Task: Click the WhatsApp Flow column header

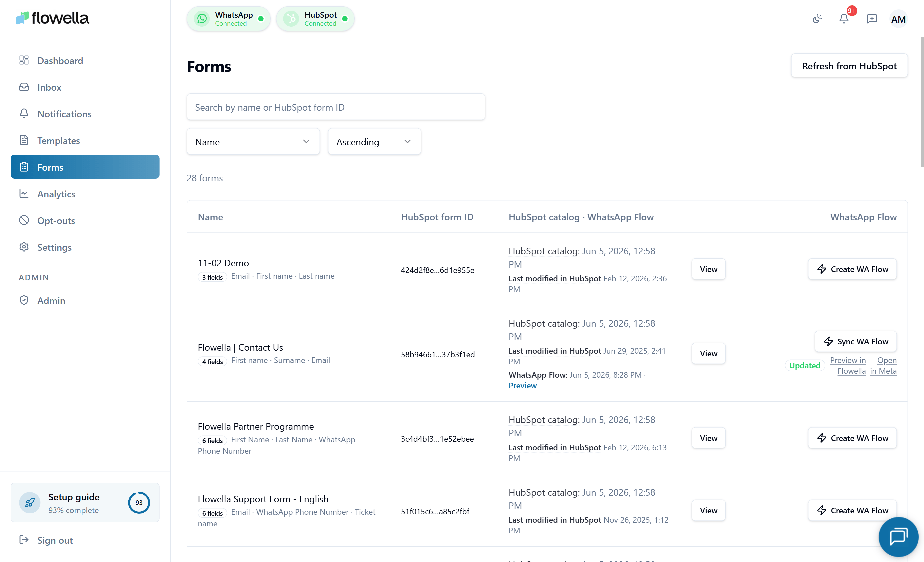Action: pyautogui.click(x=863, y=217)
